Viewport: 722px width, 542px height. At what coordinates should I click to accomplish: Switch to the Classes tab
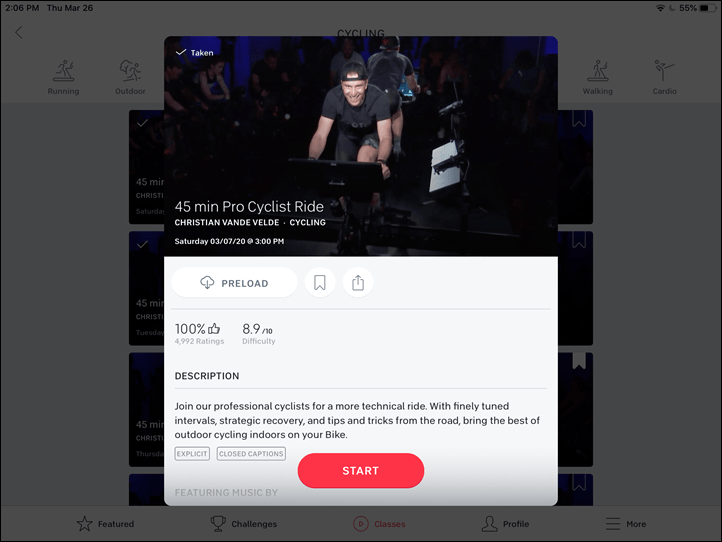[379, 524]
